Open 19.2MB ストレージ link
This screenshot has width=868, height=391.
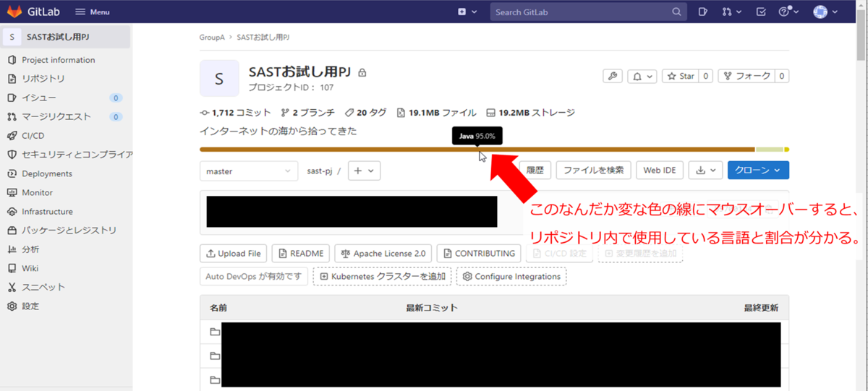point(531,113)
